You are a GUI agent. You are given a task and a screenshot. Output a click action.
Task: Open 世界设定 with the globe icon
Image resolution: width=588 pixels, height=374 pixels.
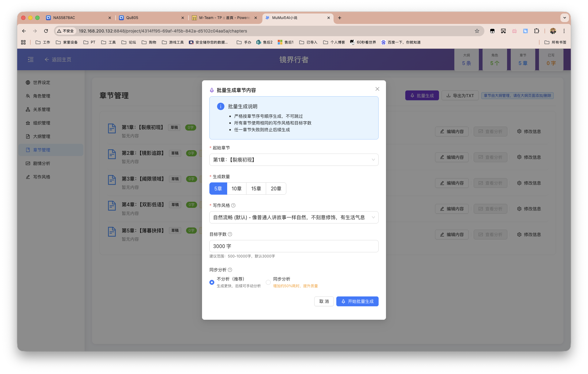41,82
